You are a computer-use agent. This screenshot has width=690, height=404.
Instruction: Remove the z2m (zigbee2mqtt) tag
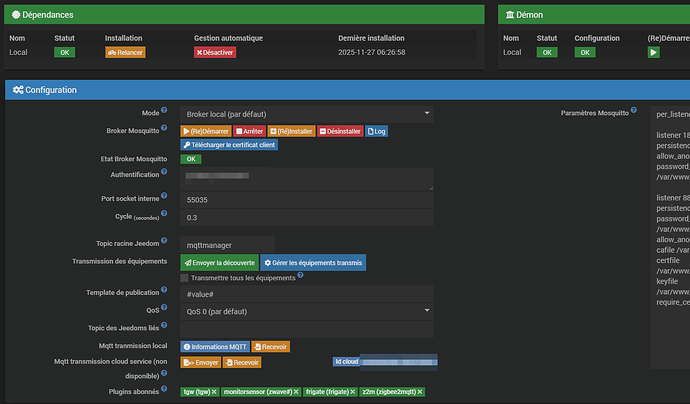[x=420, y=392]
